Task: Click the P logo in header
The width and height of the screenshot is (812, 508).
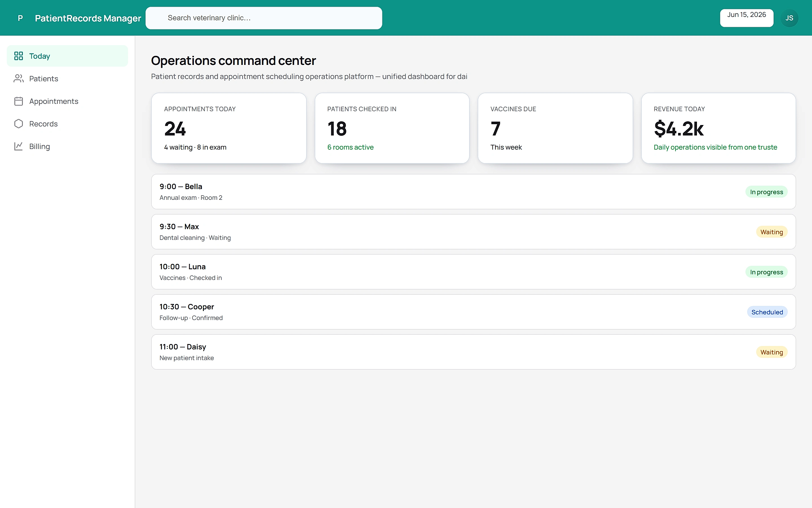Action: (x=20, y=18)
